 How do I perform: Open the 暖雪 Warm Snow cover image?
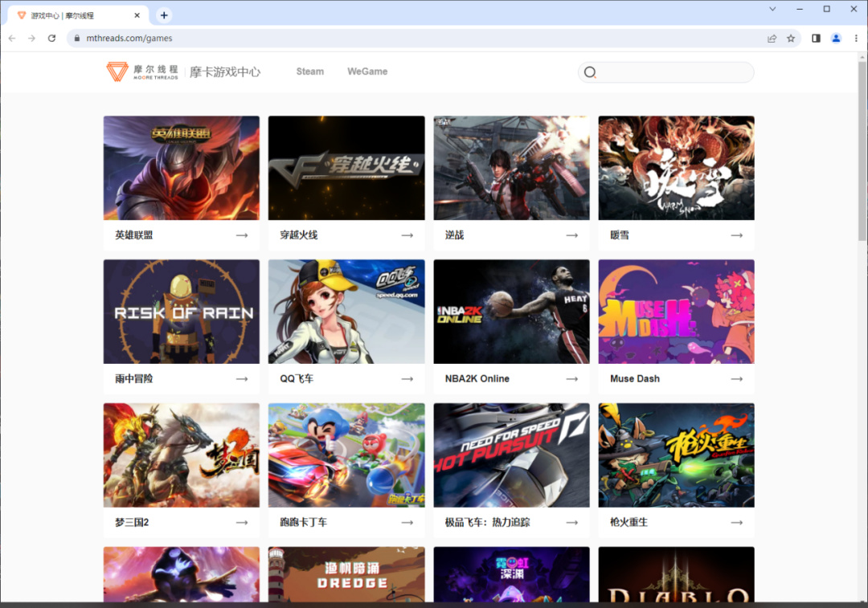pyautogui.click(x=677, y=168)
